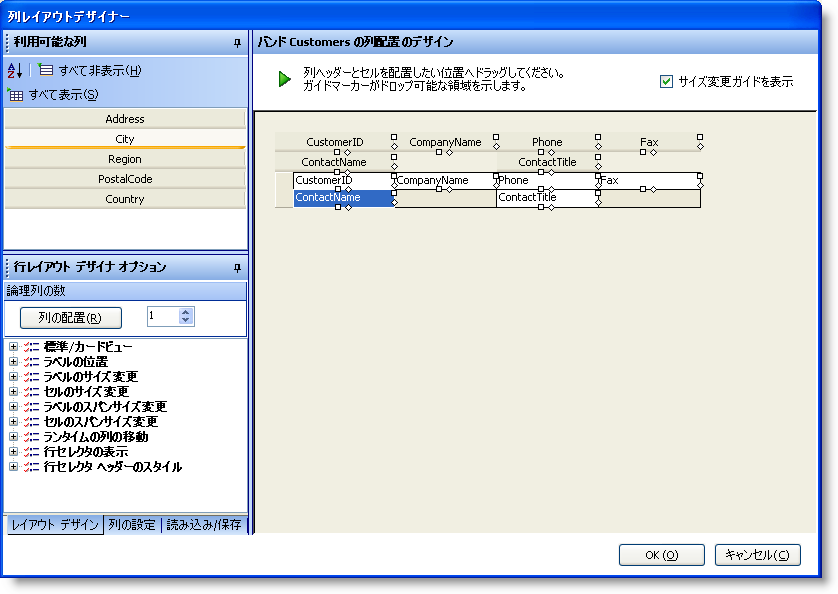838x594 pixels.
Task: Expand the ランタイムの列の移動 tree node
Action: [13, 436]
